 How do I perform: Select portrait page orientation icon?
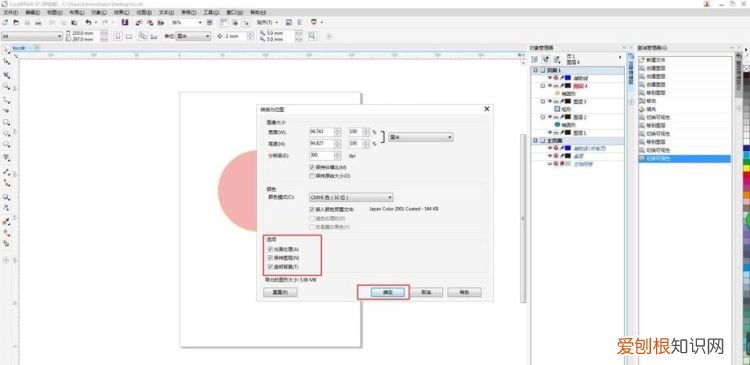tap(118, 36)
